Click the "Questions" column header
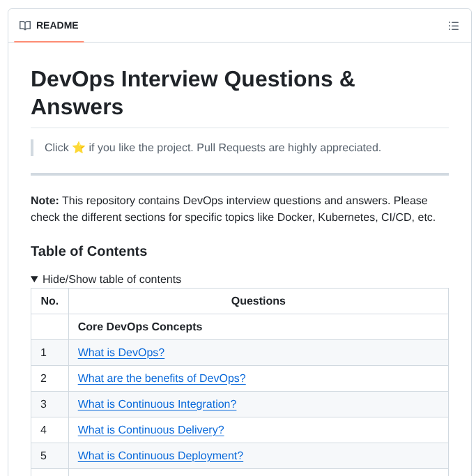The height and width of the screenshot is (476, 476). tap(259, 301)
